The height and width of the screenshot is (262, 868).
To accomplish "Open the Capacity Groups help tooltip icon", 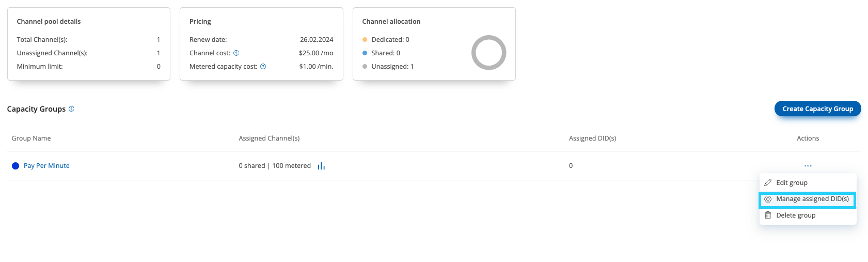I will (71, 109).
